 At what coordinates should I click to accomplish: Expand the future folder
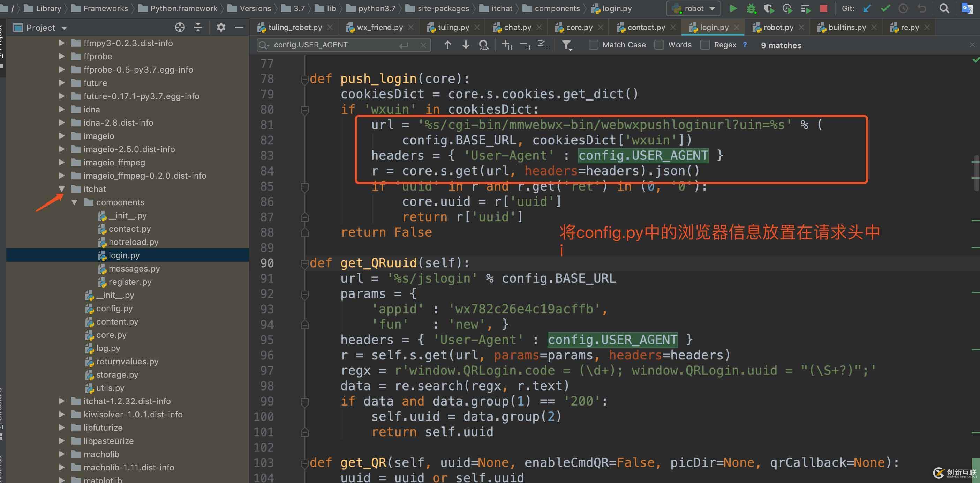(62, 83)
